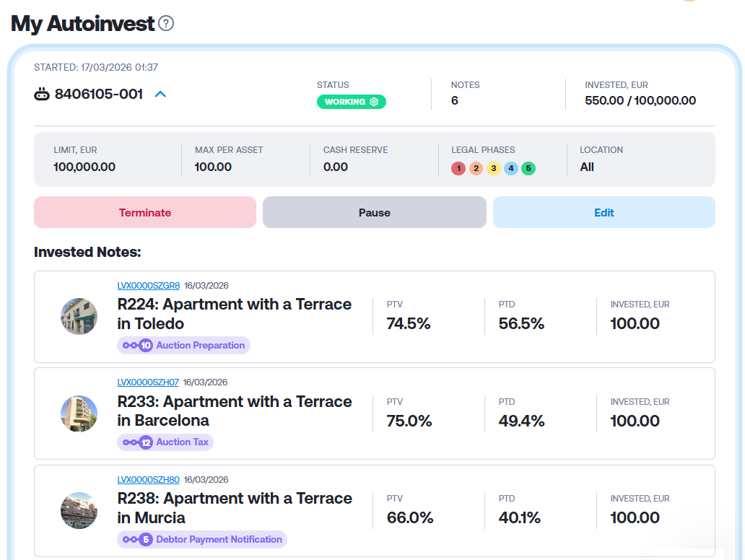The height and width of the screenshot is (560, 745).
Task: Click the chain icon on Auction Tax tag
Action: point(130,442)
